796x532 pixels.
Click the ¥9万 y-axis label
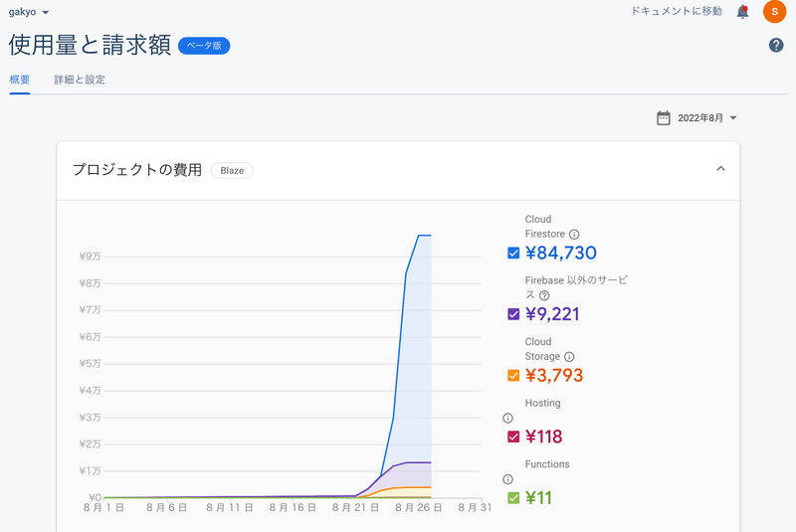point(90,257)
